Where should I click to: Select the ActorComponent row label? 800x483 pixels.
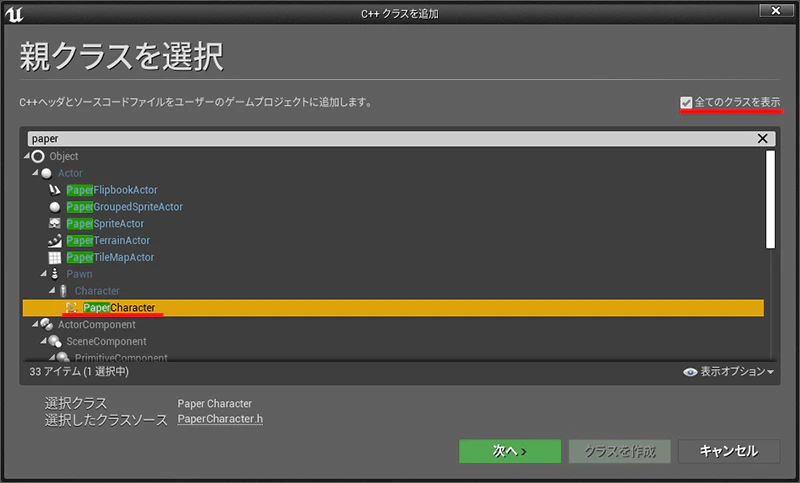click(x=96, y=325)
